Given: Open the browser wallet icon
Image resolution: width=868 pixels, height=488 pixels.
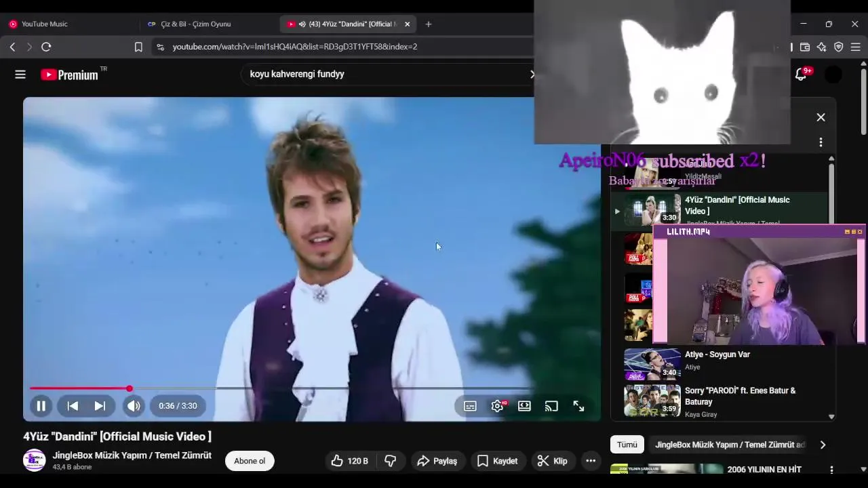Looking at the screenshot, I should pyautogui.click(x=805, y=47).
